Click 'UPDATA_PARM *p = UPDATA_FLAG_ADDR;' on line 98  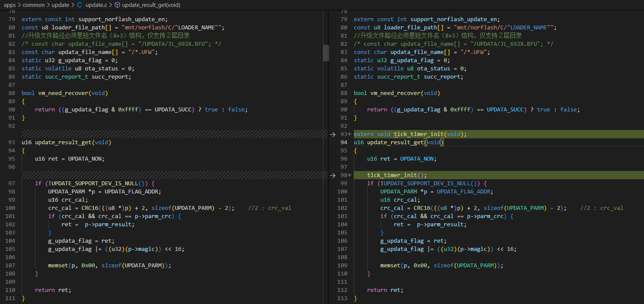104,192
